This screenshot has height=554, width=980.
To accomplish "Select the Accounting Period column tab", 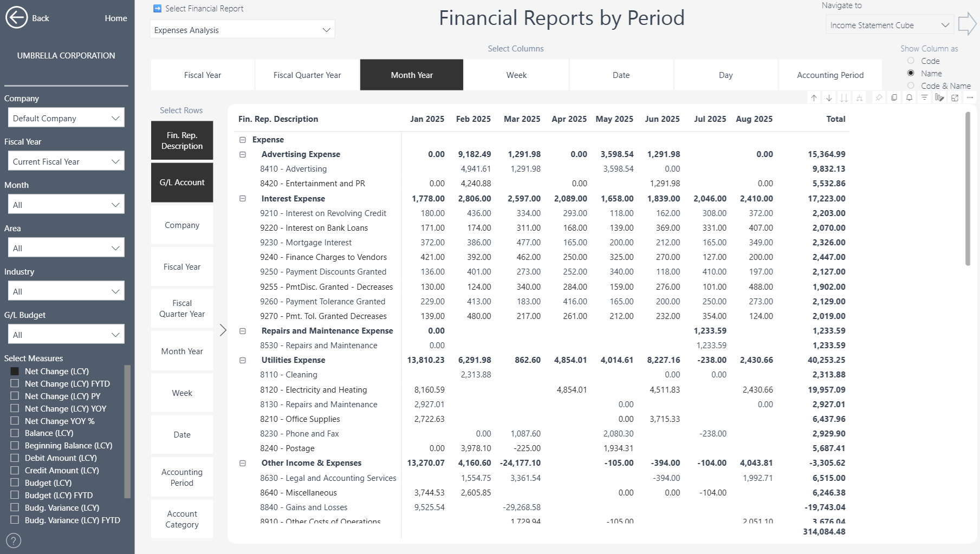I will [830, 75].
